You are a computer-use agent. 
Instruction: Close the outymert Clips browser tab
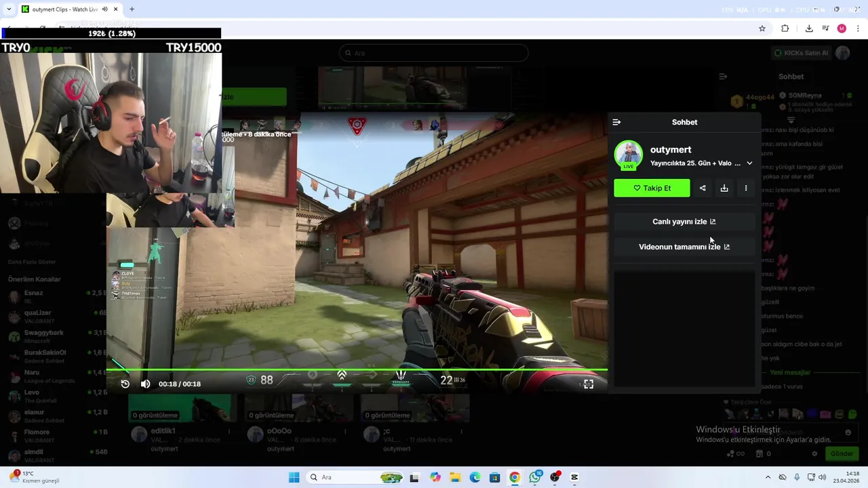coord(116,9)
